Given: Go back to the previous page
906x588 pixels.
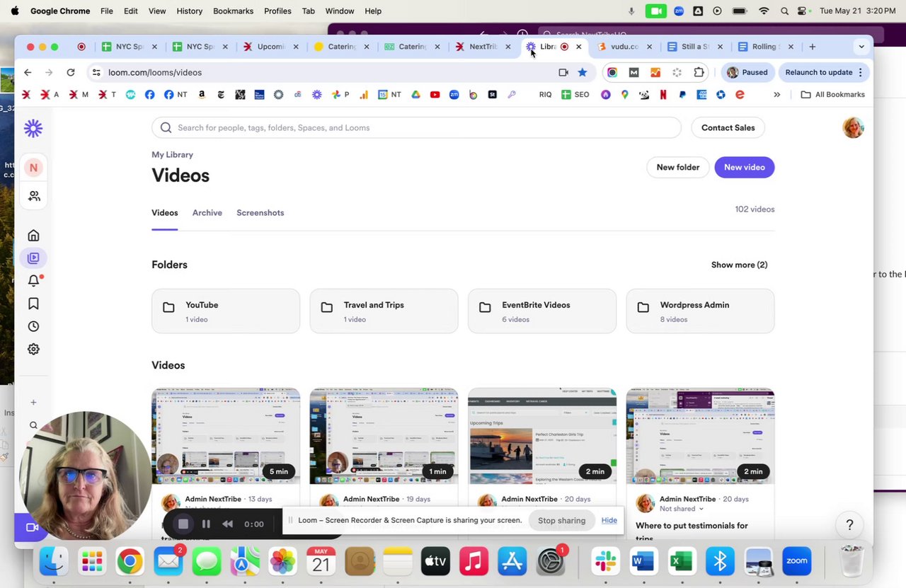Looking at the screenshot, I should pos(28,72).
